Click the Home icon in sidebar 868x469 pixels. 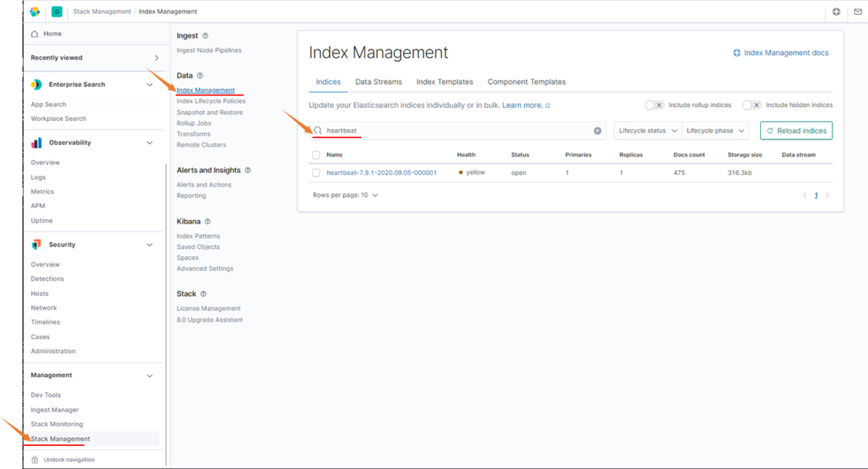pyautogui.click(x=35, y=34)
